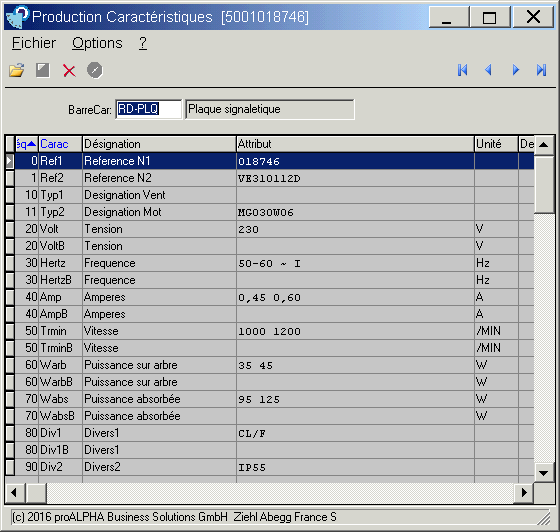Viewport: 560px width, 532px height.
Task: Click the vertical scrollbar up arrow
Action: [x=544, y=145]
